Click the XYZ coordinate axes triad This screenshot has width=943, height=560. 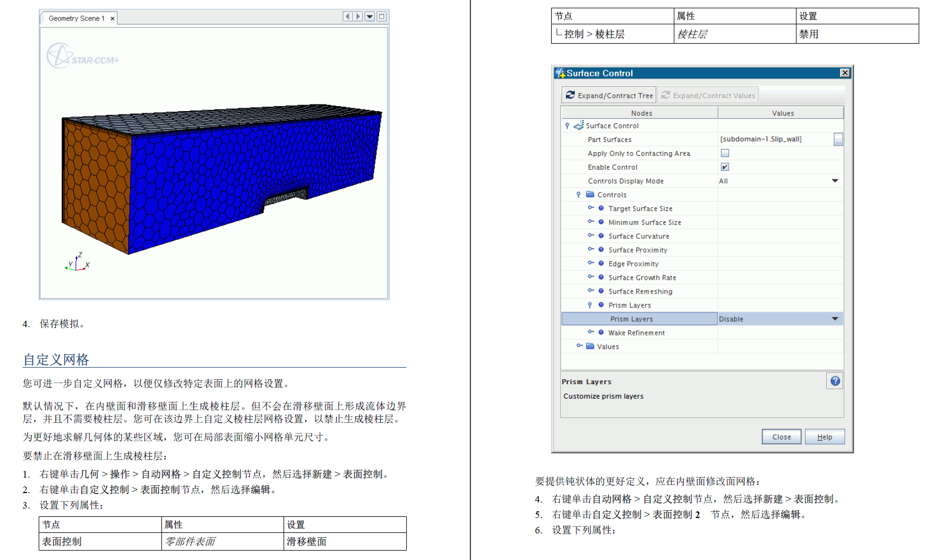(77, 261)
